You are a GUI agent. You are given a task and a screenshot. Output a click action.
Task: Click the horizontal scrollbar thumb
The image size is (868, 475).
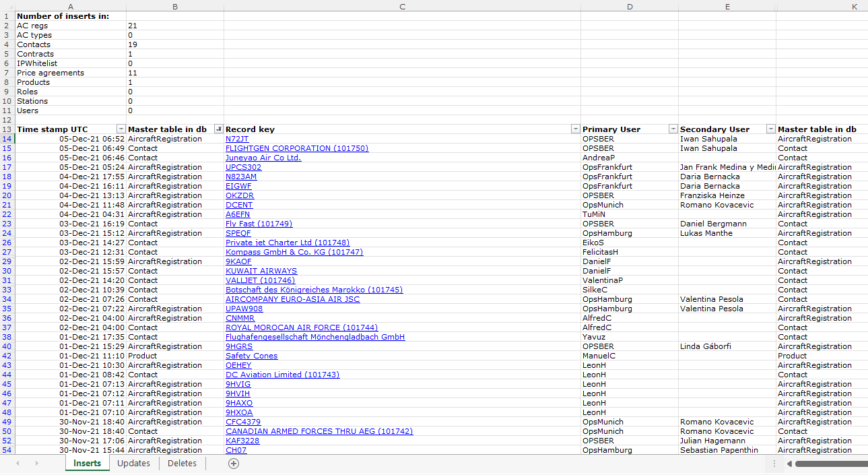coord(831,464)
